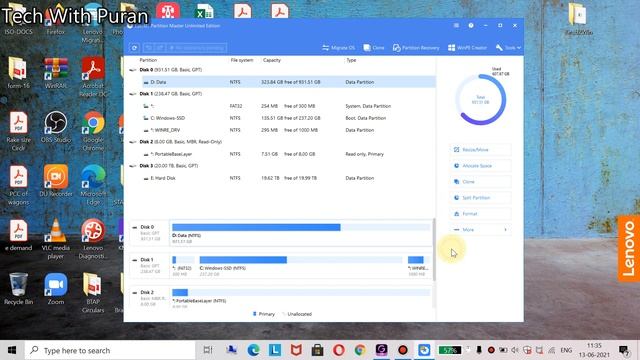
Task: Click the D: Data bar in disk map
Action: pos(301,227)
